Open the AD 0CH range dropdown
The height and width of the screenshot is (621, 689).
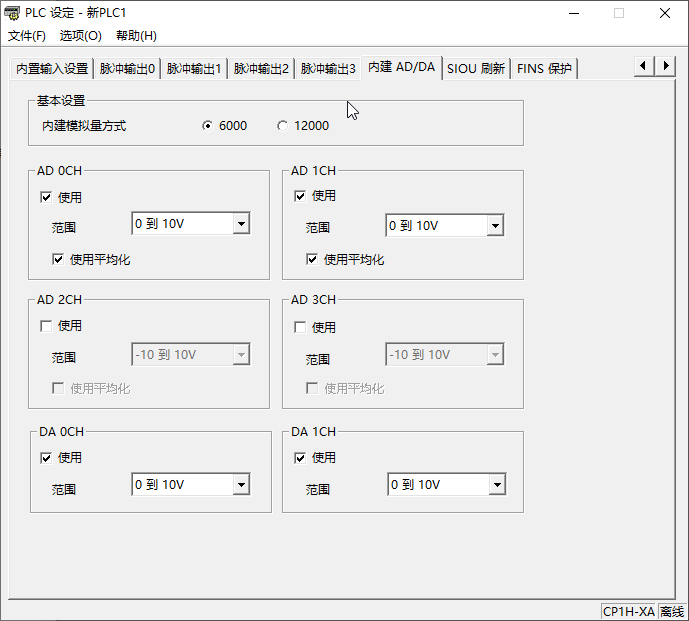coord(240,224)
